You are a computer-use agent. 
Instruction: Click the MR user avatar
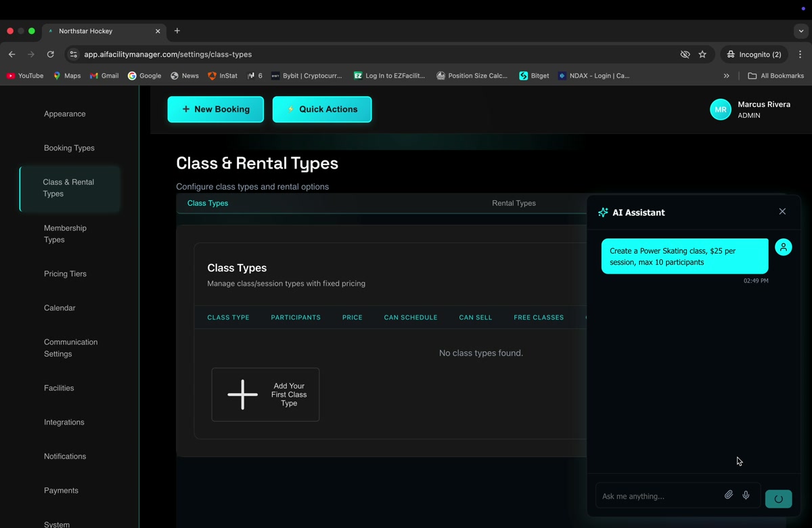click(721, 110)
